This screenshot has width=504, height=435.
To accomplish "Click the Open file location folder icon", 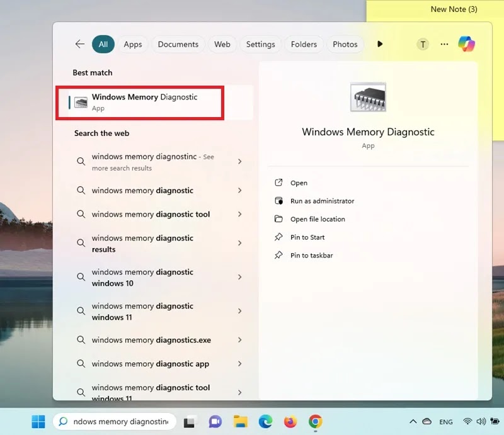I will 278,219.
